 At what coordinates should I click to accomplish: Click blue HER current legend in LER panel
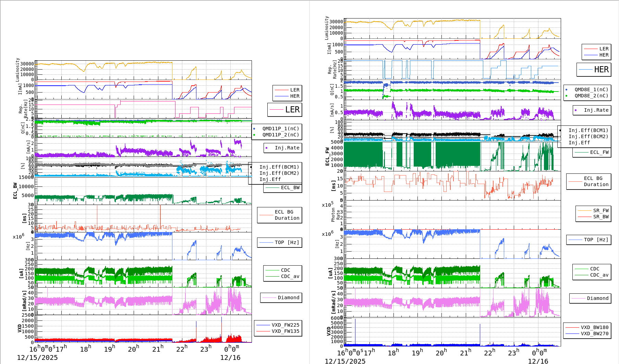[x=294, y=96]
